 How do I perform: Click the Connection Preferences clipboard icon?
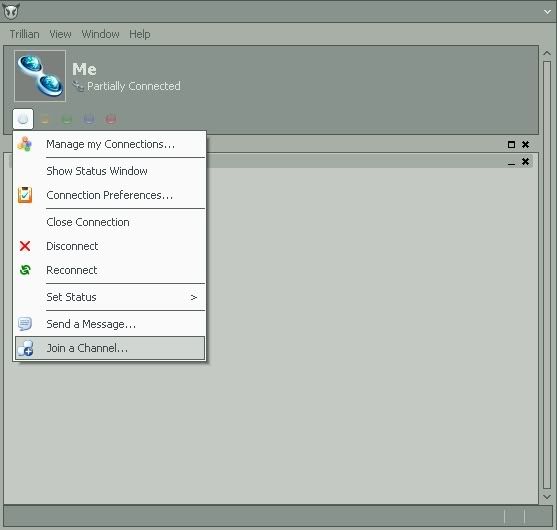pos(25,195)
